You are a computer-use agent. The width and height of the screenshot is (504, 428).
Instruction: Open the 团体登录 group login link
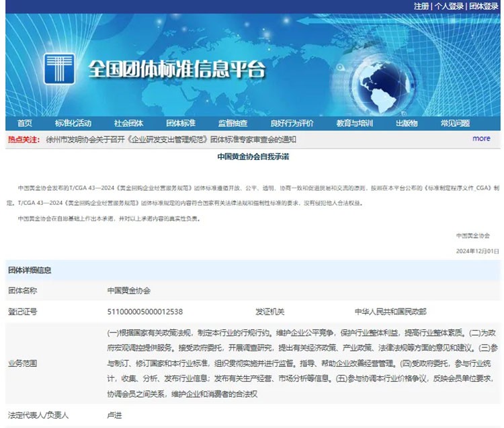[483, 6]
